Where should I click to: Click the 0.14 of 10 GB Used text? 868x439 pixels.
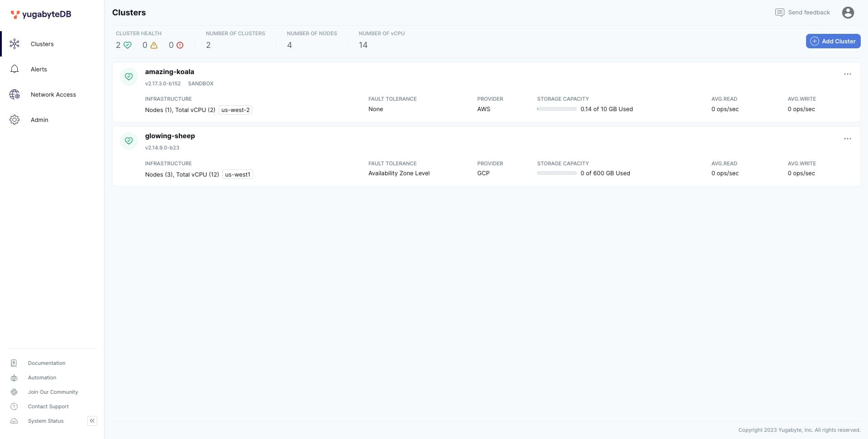(607, 109)
